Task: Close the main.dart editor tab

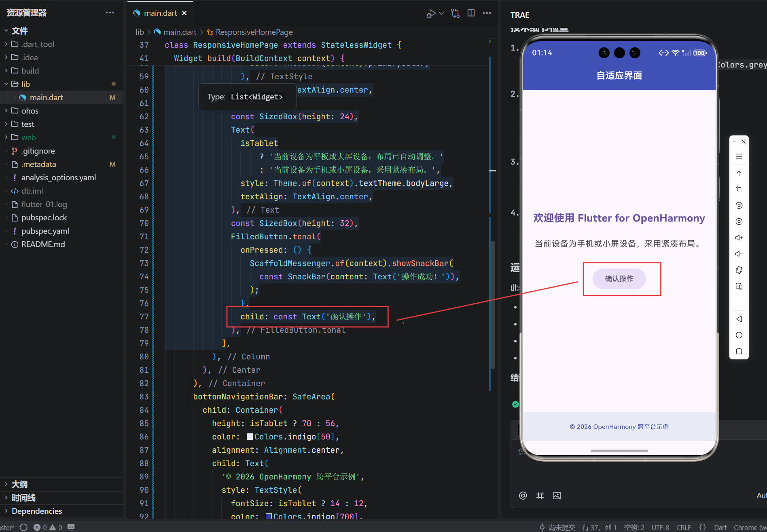Action: (184, 13)
